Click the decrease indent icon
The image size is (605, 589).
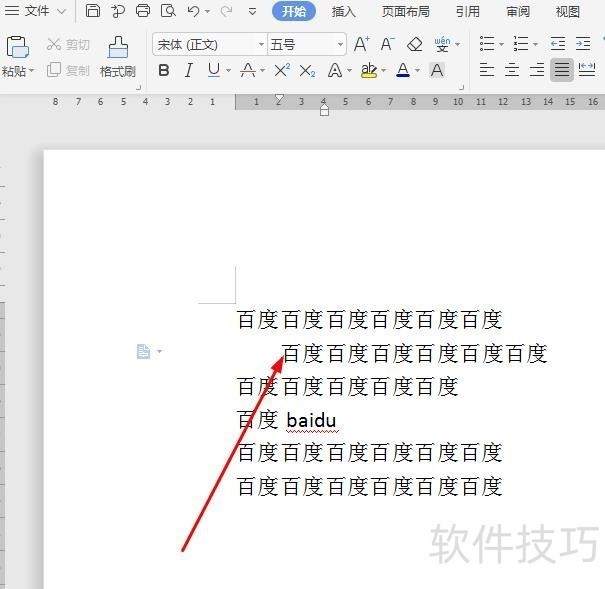coord(558,44)
